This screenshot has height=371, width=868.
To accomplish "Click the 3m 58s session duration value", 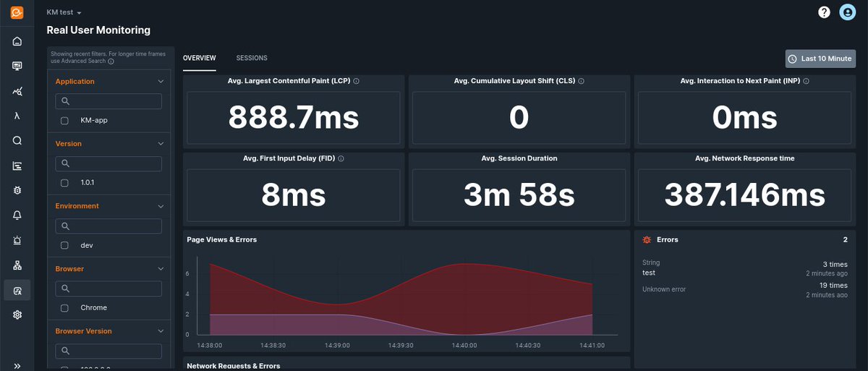I will click(x=519, y=195).
